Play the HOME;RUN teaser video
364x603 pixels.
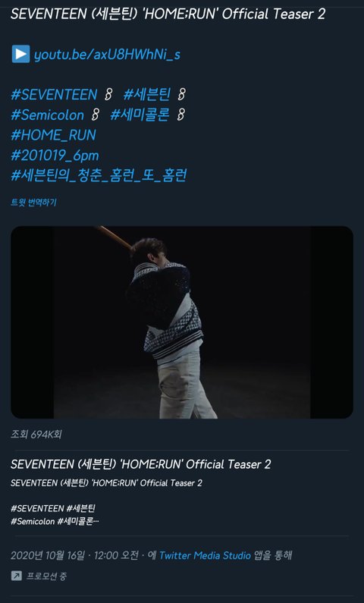(x=182, y=322)
